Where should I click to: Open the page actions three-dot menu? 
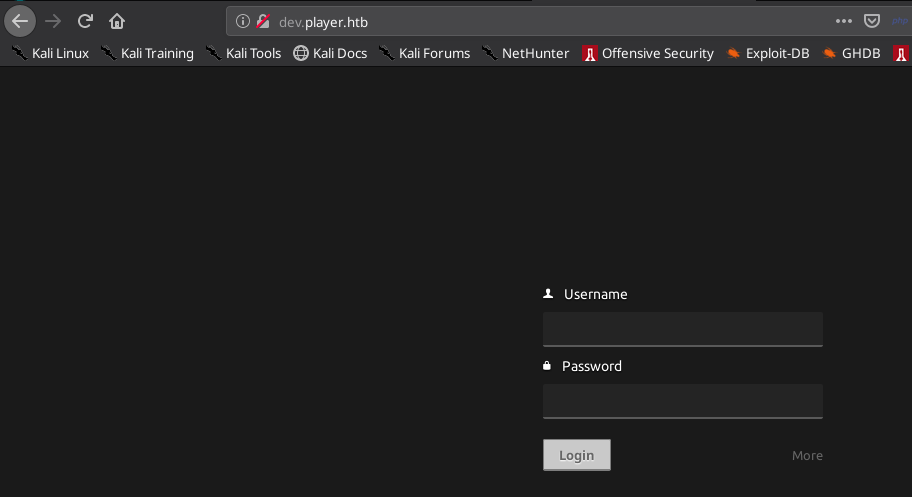tap(843, 22)
